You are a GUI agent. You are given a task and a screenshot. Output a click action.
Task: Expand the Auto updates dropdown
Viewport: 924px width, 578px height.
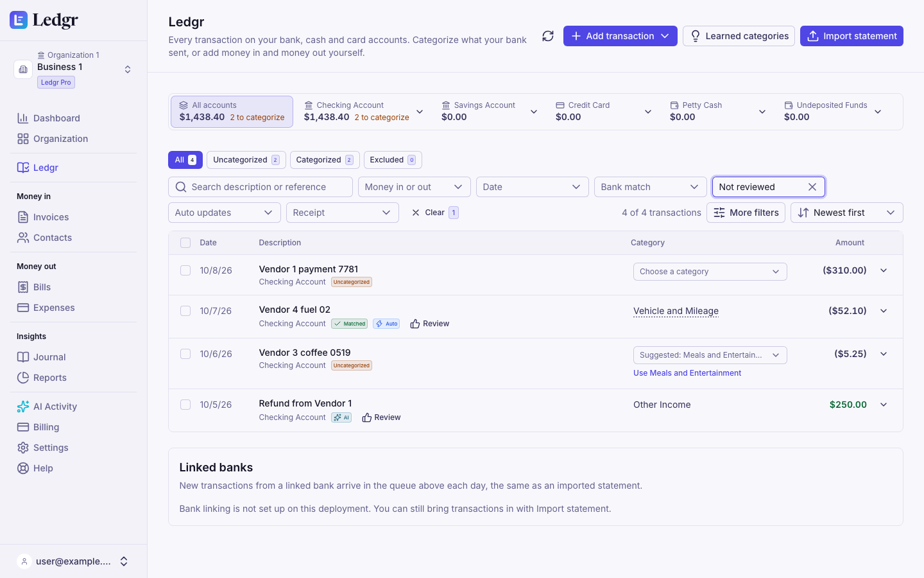[x=225, y=213]
